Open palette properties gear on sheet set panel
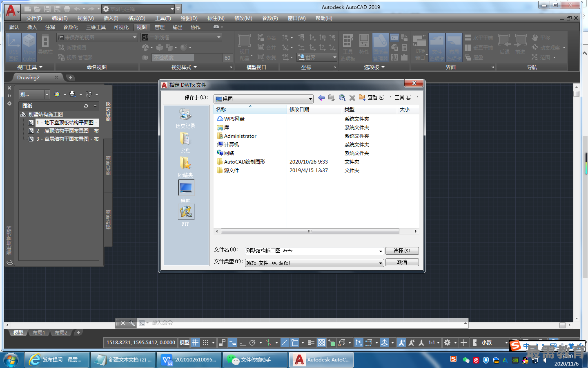 coord(9,104)
